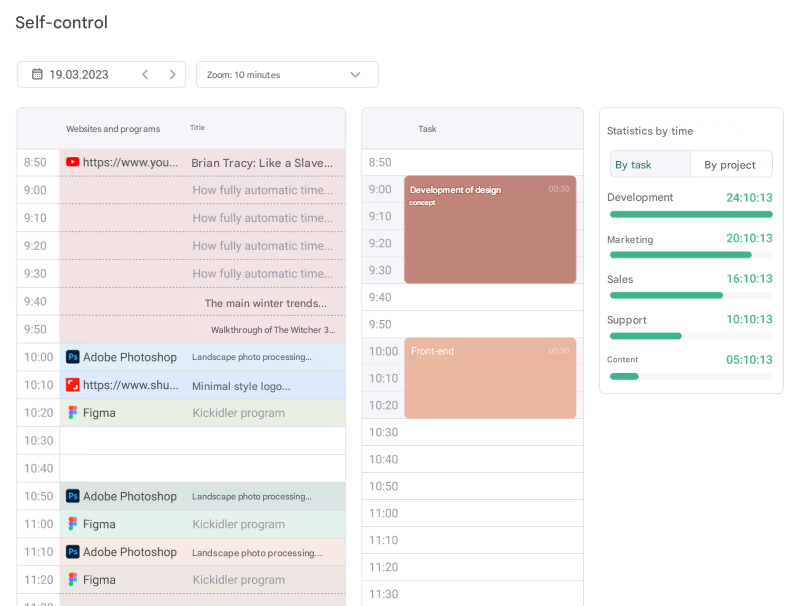Viewport: 790px width, 606px height.
Task: Click Figma label at 11:20
Action: 99,580
